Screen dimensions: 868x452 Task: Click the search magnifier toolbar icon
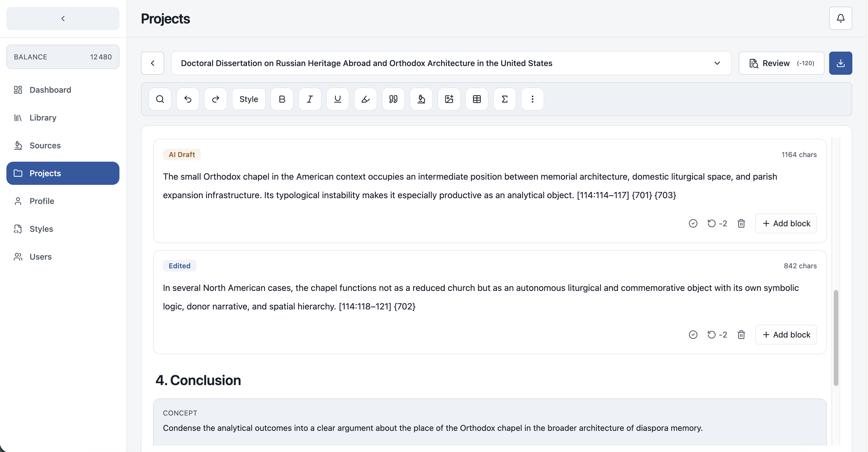(160, 99)
